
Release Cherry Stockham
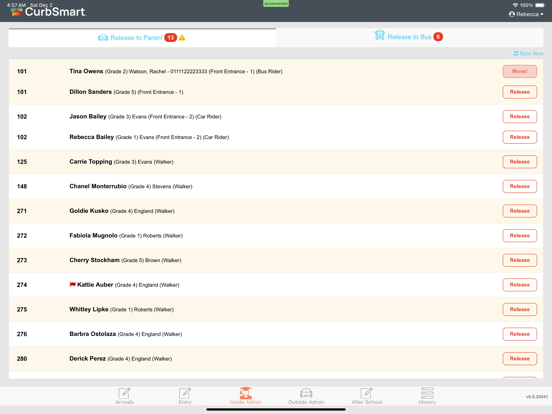(520, 260)
